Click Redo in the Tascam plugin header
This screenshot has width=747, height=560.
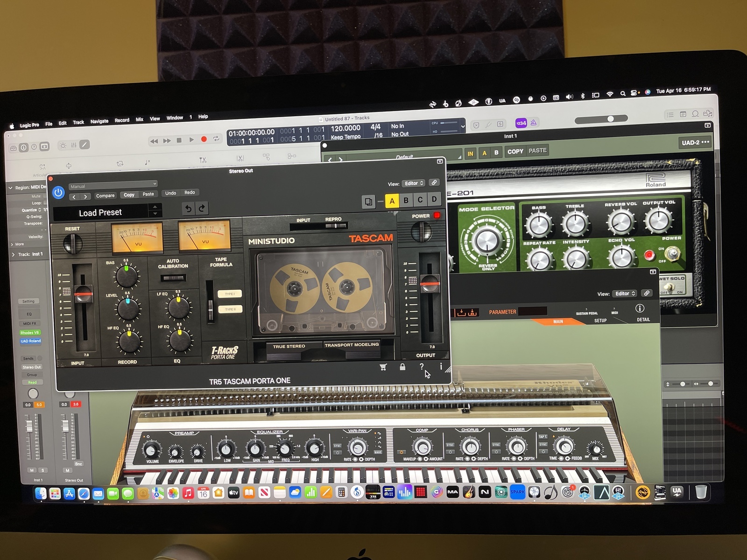190,192
